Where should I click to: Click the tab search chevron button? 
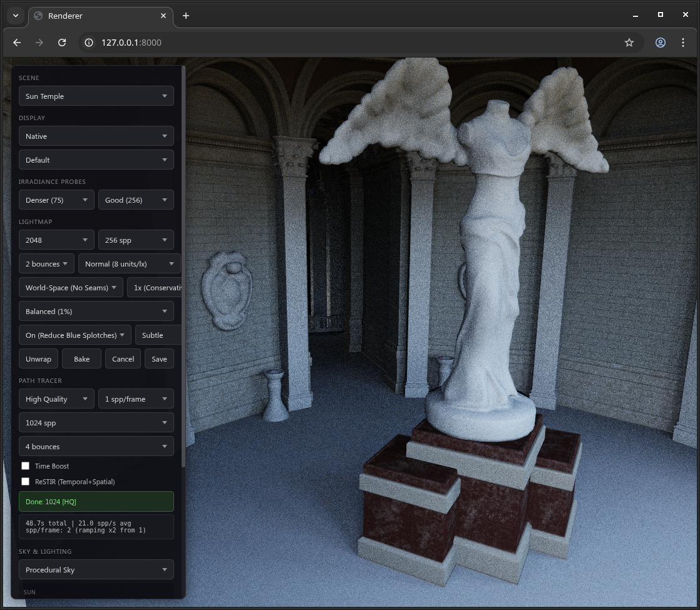pyautogui.click(x=16, y=16)
